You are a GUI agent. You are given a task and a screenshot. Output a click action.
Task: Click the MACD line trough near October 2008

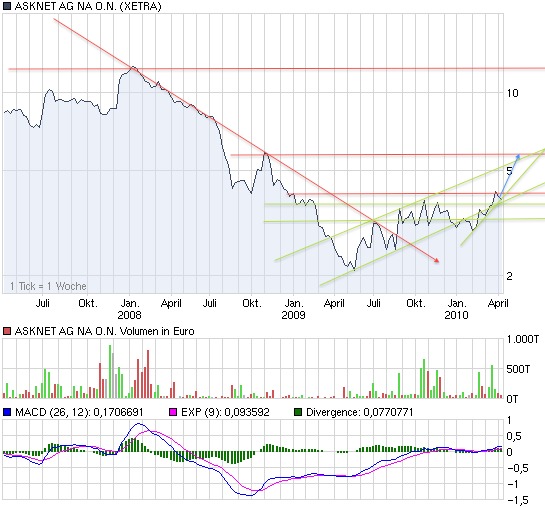[249, 495]
